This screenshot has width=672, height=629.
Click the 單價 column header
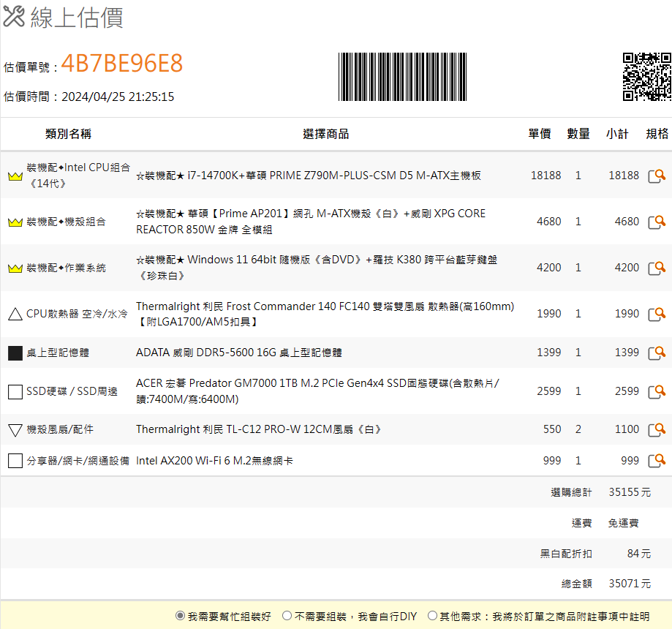tap(540, 134)
